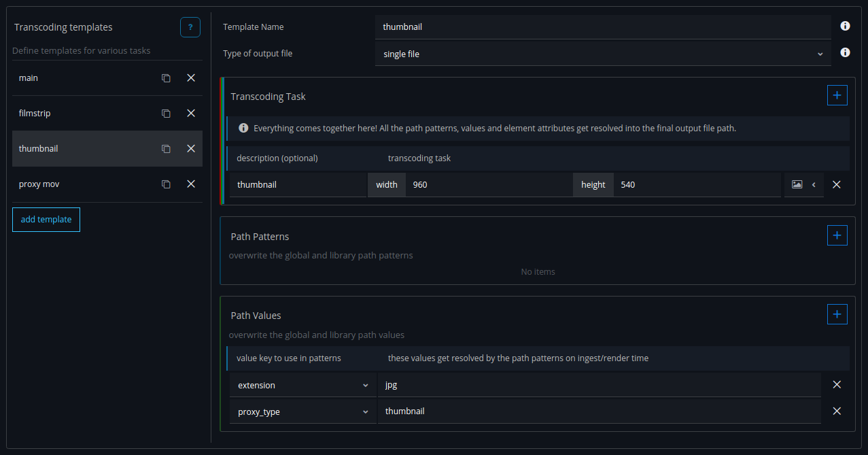Show info for Template Name field

pos(845,27)
